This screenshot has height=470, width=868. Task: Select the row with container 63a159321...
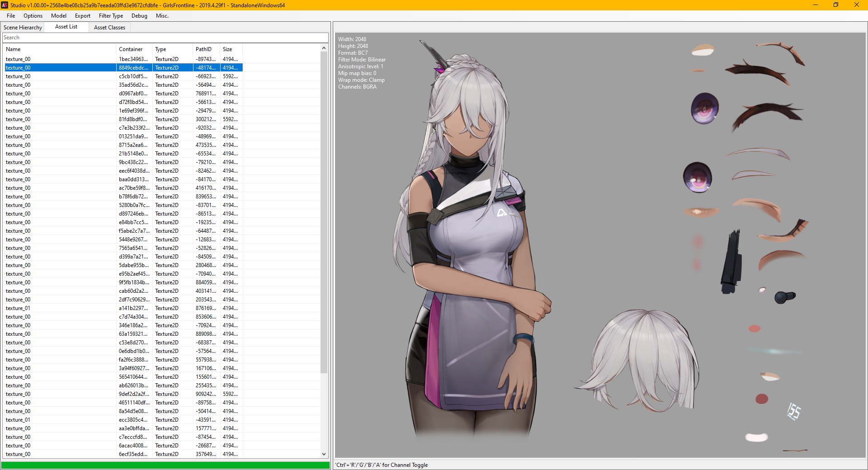pos(123,334)
